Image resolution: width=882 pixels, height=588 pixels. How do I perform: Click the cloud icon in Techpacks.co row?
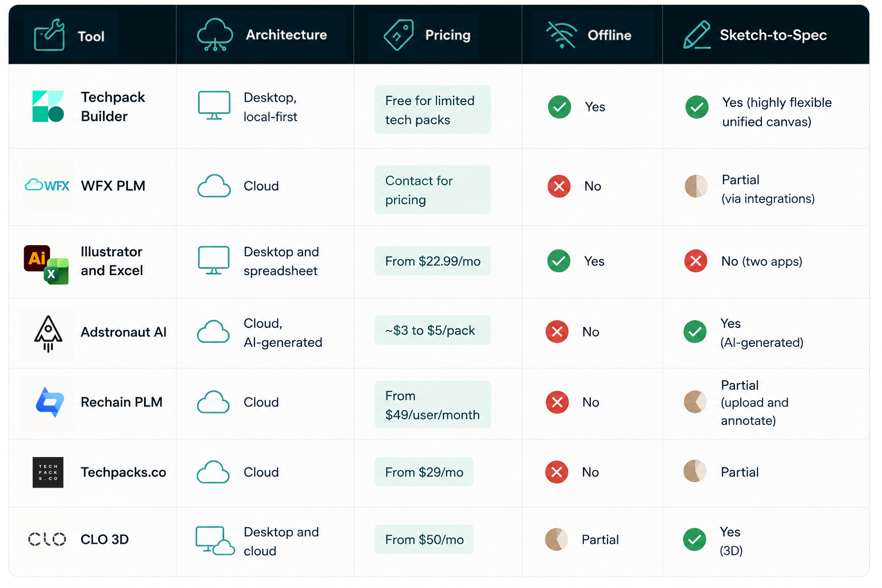(x=213, y=472)
